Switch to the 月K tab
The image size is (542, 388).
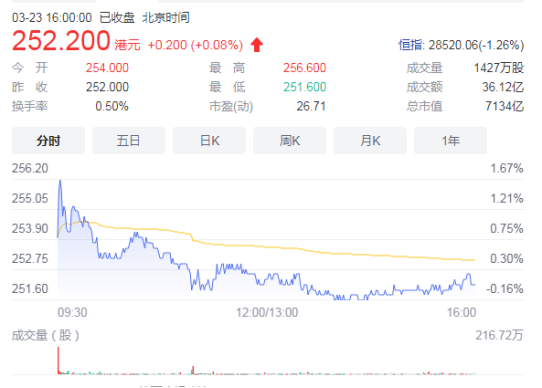click(x=370, y=140)
